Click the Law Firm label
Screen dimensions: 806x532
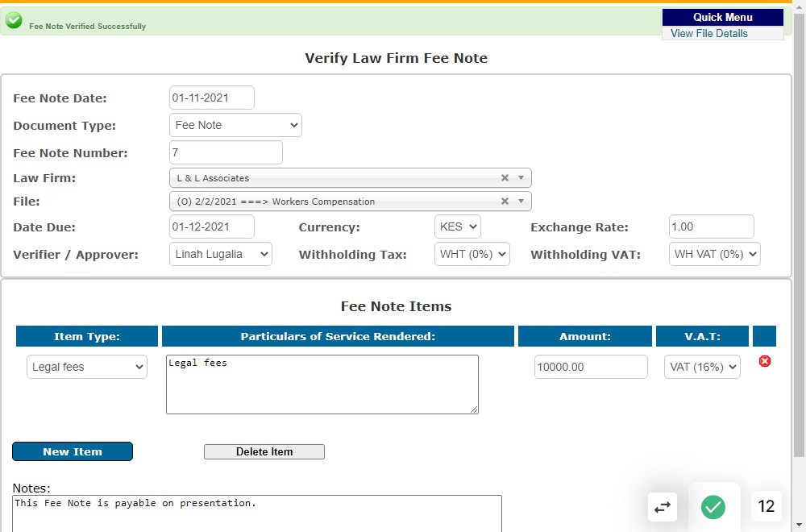pyautogui.click(x=44, y=178)
